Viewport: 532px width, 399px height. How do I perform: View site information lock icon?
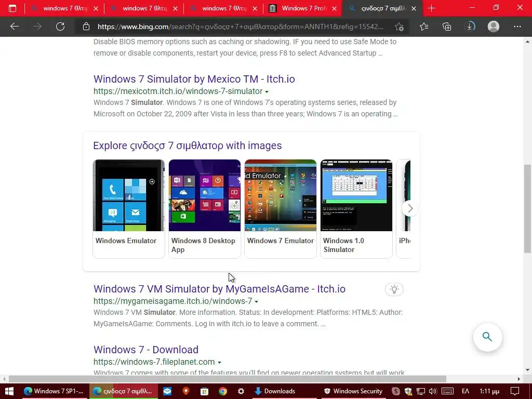[x=86, y=26]
